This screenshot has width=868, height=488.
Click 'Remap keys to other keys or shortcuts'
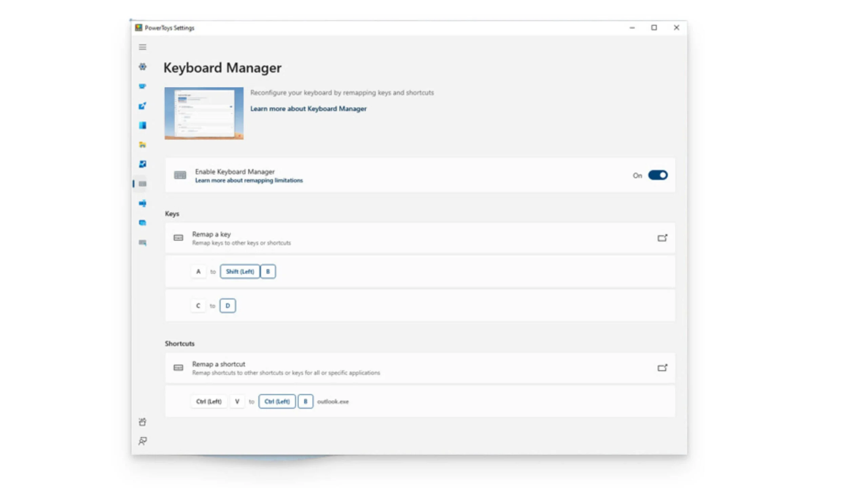(x=241, y=243)
